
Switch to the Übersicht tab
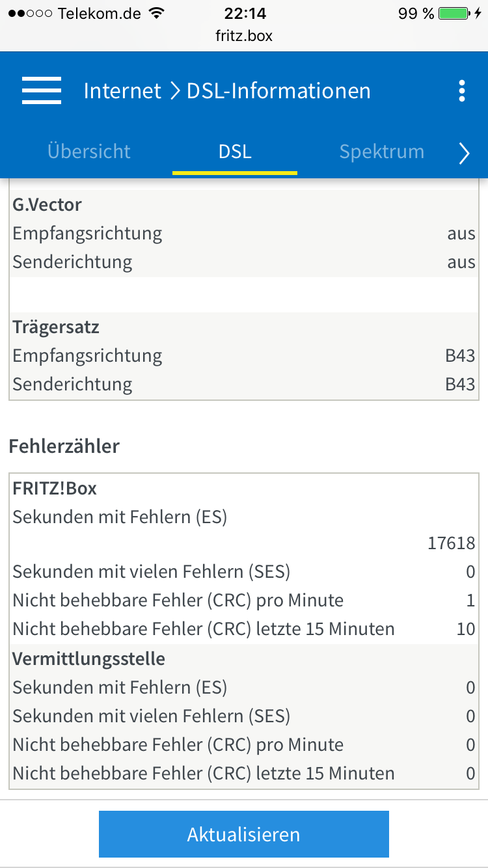point(89,152)
